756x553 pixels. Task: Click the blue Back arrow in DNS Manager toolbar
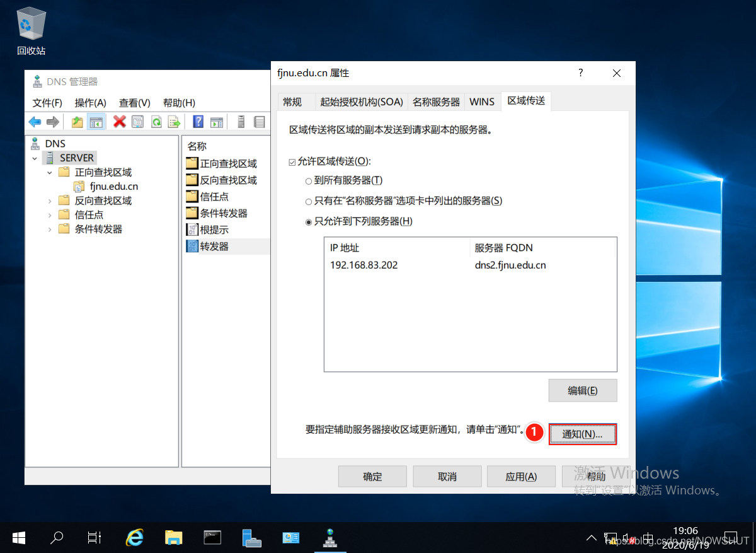pyautogui.click(x=35, y=122)
